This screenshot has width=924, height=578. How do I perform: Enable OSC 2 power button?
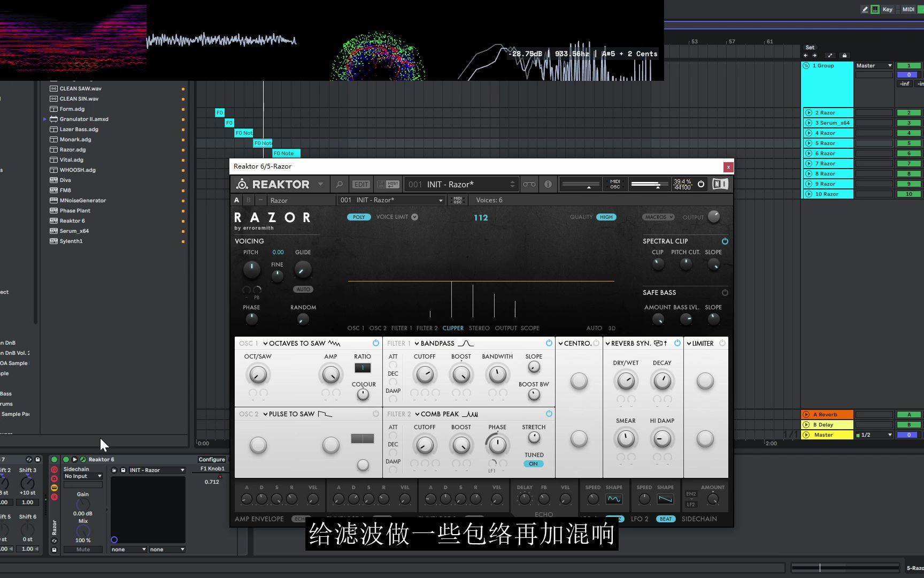(376, 414)
